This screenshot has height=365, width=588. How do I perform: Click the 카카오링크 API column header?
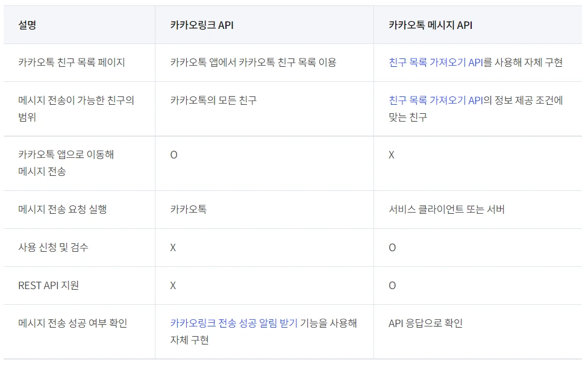click(x=202, y=25)
